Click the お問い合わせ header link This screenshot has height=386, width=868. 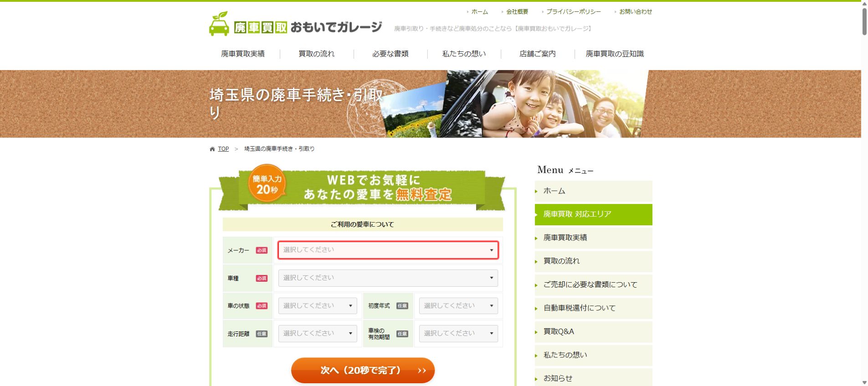636,12
